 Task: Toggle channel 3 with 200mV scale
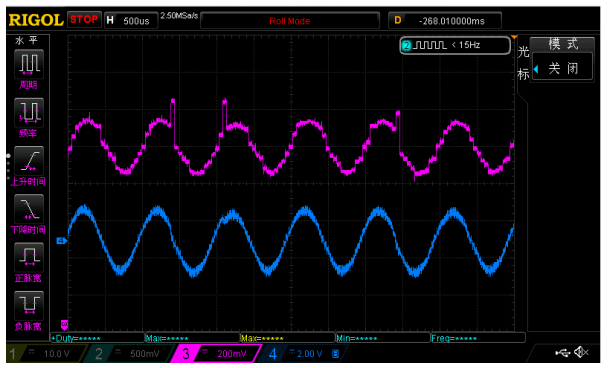217,354
